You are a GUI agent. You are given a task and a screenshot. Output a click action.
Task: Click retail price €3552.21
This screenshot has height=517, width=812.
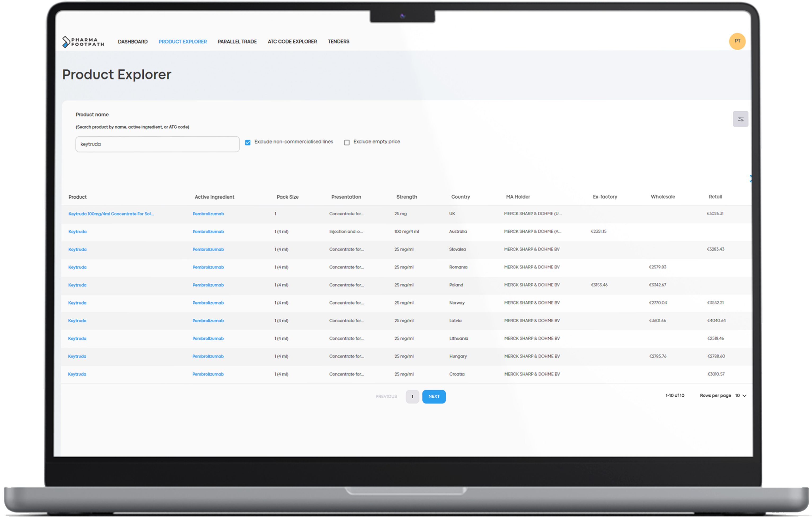pyautogui.click(x=716, y=303)
